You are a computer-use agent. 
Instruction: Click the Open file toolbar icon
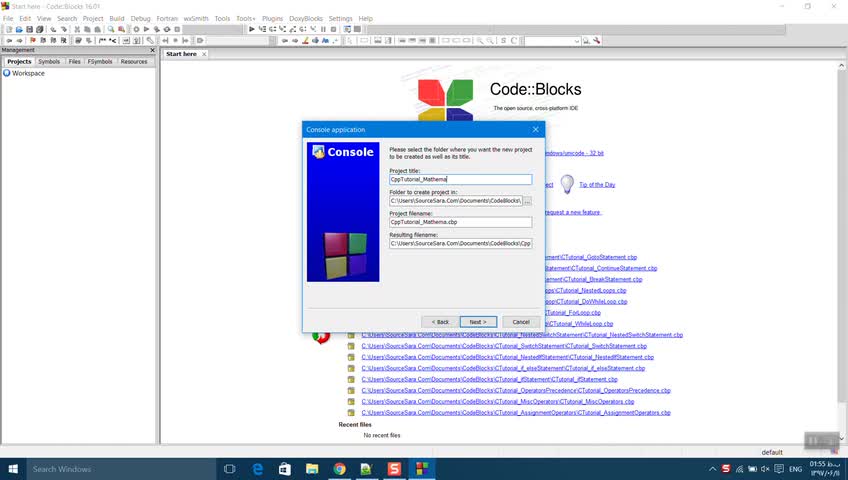point(19,29)
